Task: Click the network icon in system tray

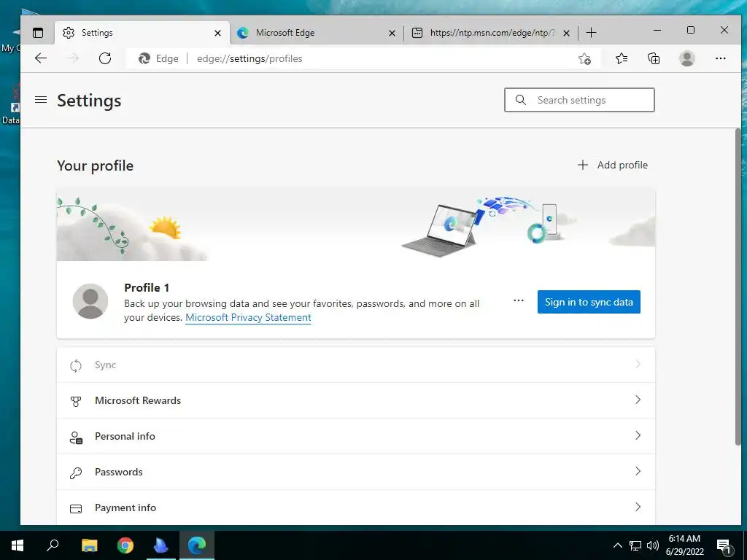Action: pyautogui.click(x=635, y=545)
